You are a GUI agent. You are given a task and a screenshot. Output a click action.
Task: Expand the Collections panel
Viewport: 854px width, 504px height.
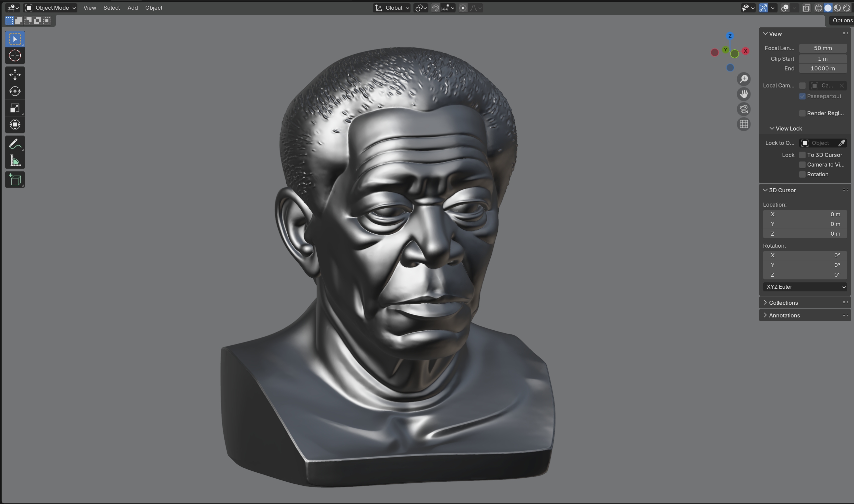click(x=783, y=303)
